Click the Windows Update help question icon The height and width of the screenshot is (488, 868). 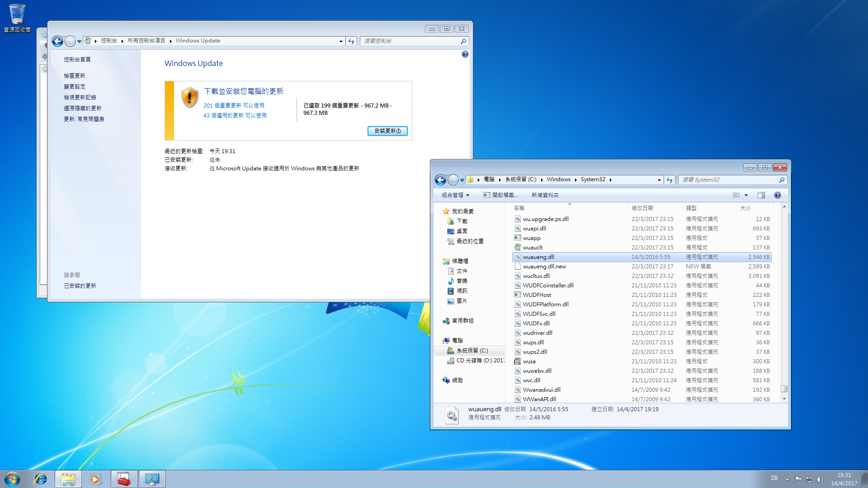pyautogui.click(x=465, y=54)
